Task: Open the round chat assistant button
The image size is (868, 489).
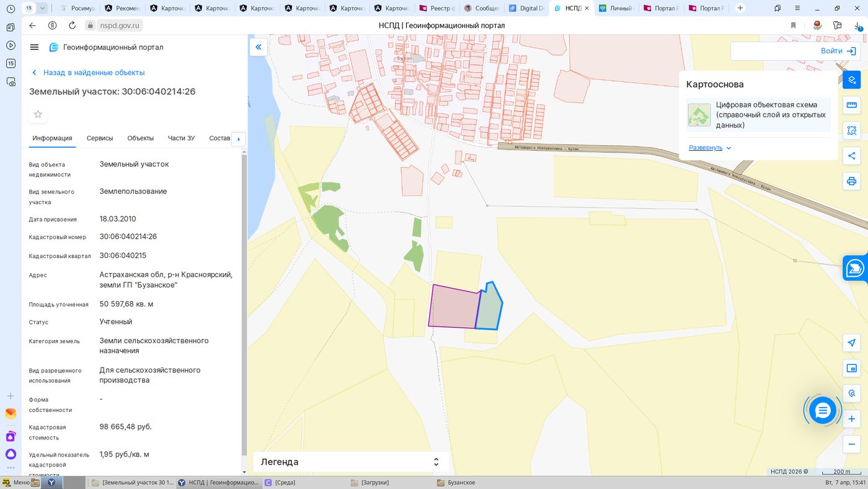Action: 823,410
